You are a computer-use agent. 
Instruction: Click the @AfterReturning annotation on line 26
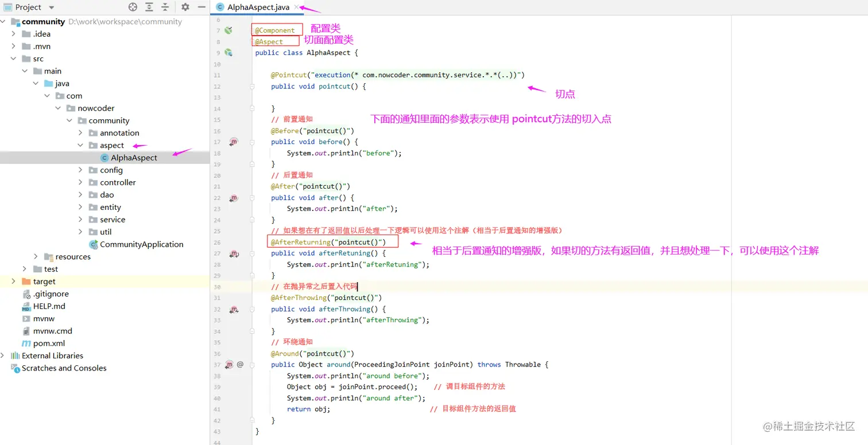pos(301,243)
